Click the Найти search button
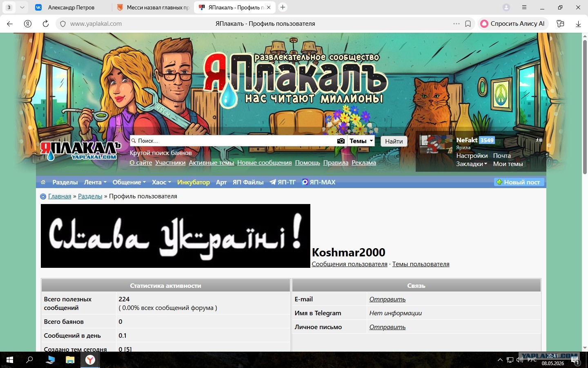Image resolution: width=588 pixels, height=368 pixels. click(x=394, y=141)
